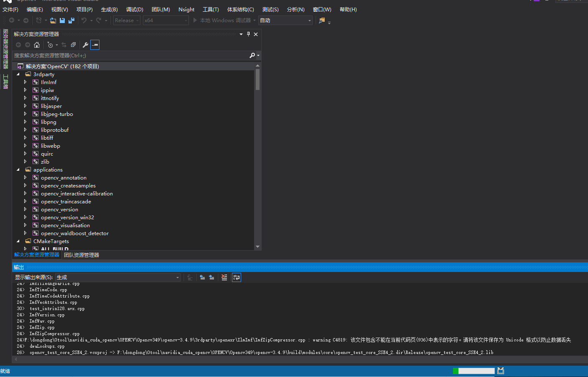Screen dimensions: 588x377
Task: Click the Solution Explorer search box
Action: tap(130, 55)
